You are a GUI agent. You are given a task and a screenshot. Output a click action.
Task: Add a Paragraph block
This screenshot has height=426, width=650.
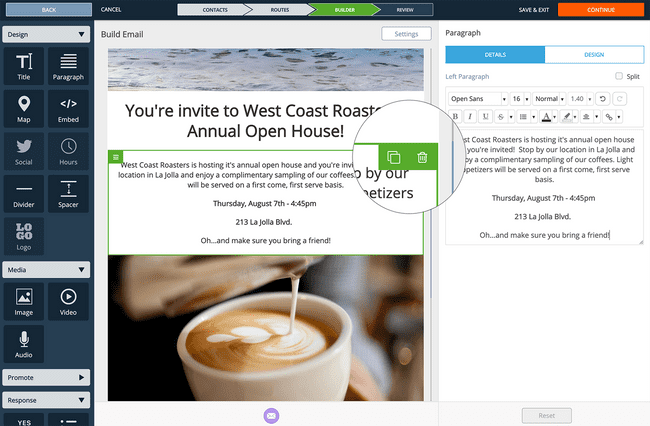pos(68,66)
